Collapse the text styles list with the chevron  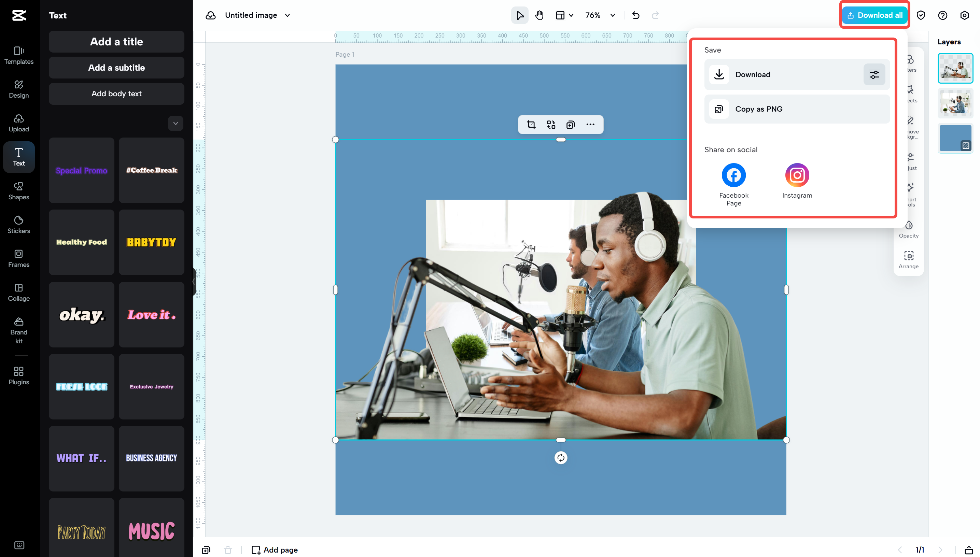[x=175, y=124]
